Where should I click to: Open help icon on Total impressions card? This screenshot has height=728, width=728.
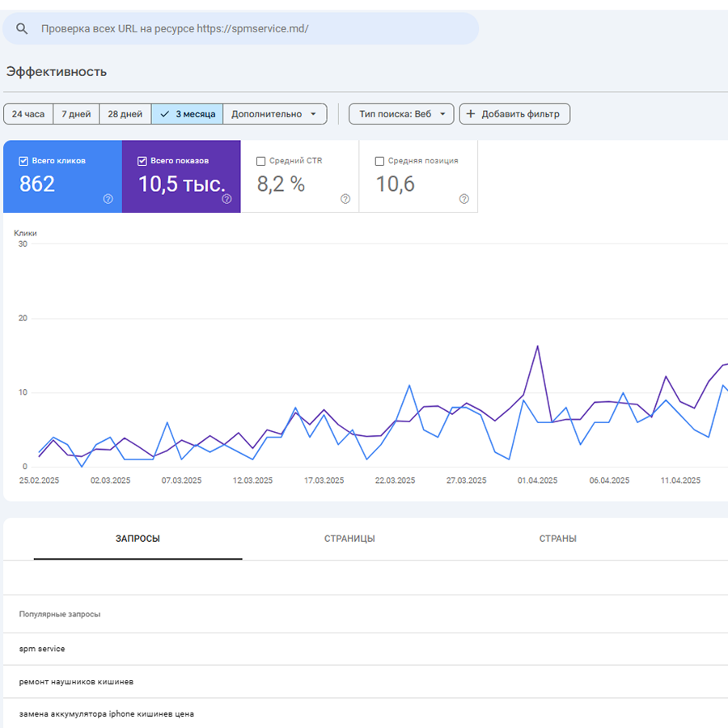tap(226, 199)
